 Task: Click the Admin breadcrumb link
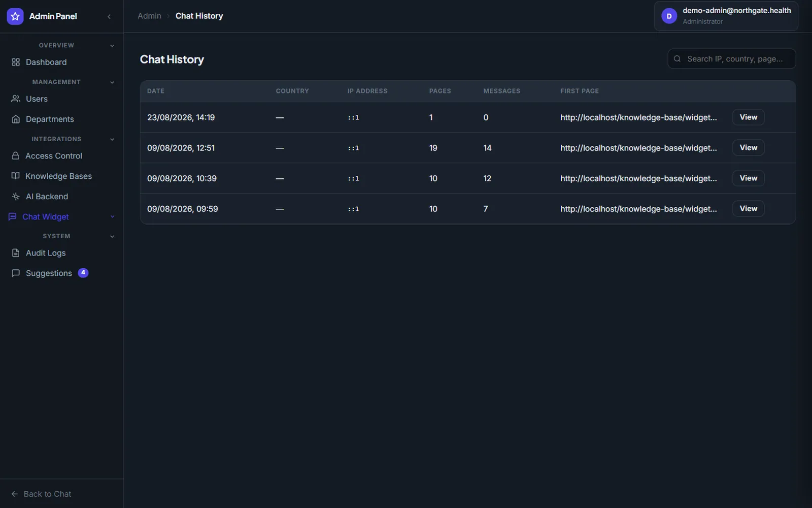(149, 16)
